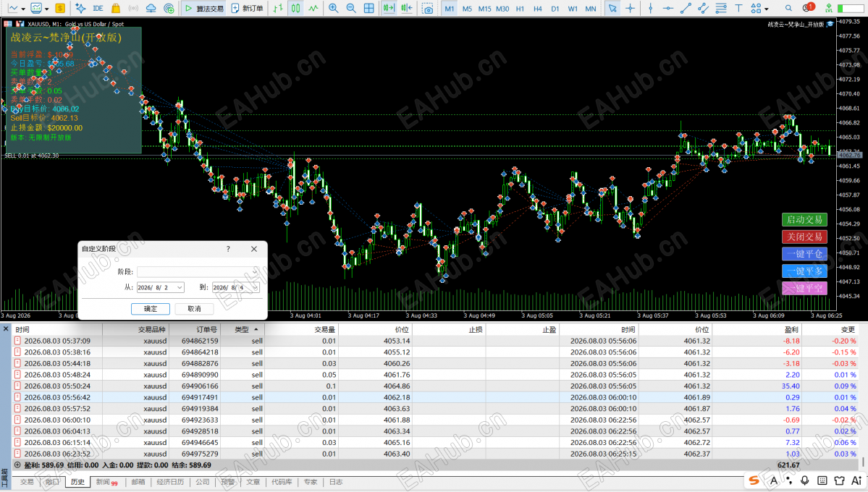Open the 阶段 period combo box

point(198,272)
